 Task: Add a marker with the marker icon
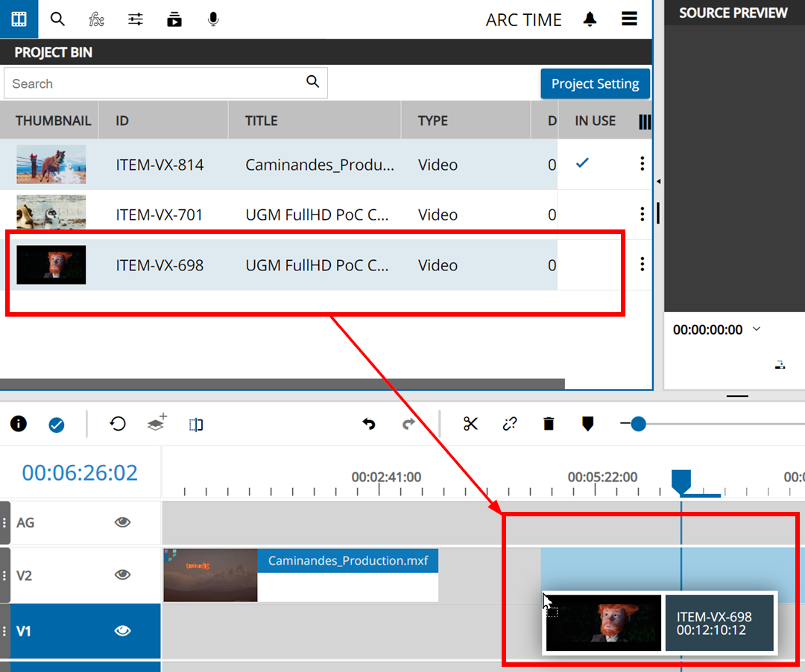coord(587,424)
